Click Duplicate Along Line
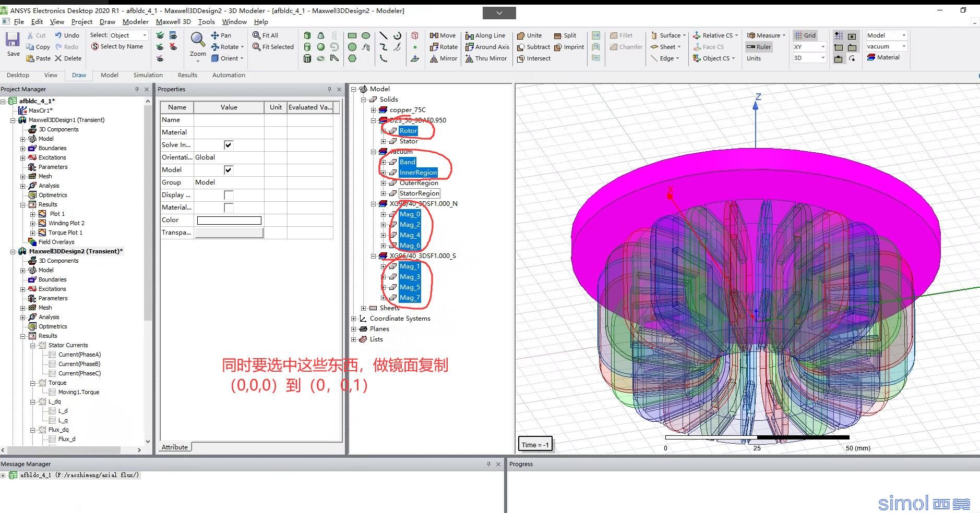 tap(485, 35)
